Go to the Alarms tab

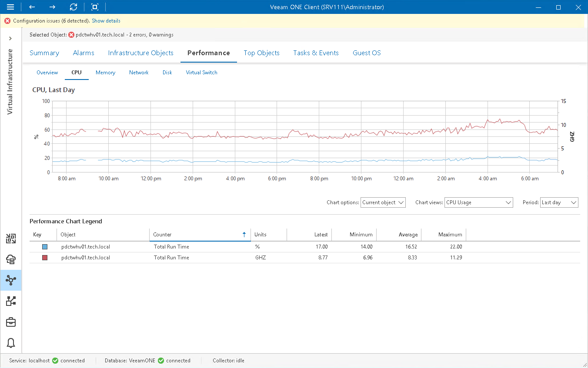(x=84, y=53)
